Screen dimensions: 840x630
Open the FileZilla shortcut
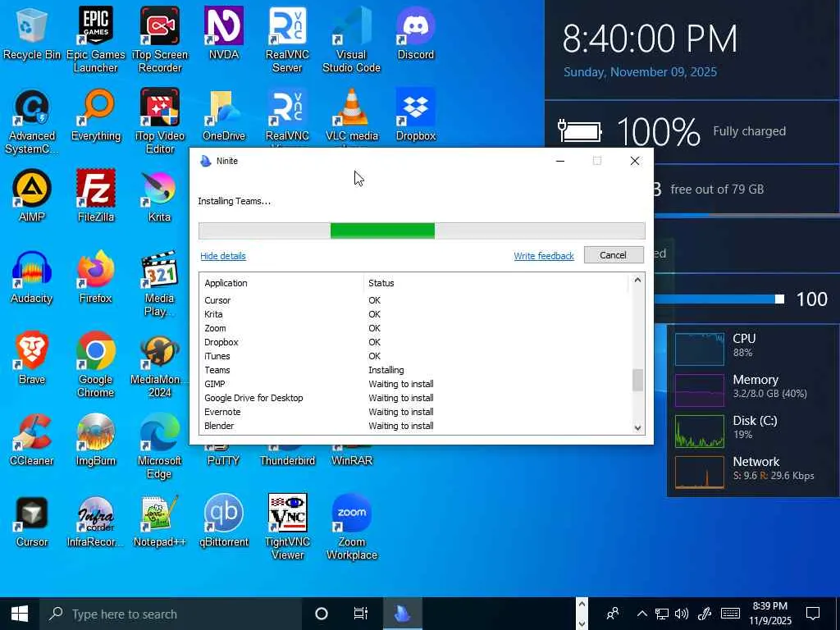point(96,195)
